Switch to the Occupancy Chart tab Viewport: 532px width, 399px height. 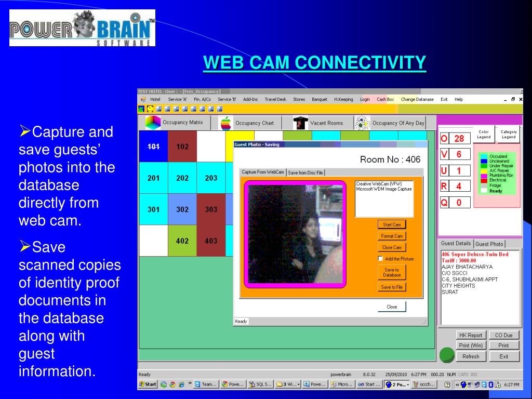point(247,123)
